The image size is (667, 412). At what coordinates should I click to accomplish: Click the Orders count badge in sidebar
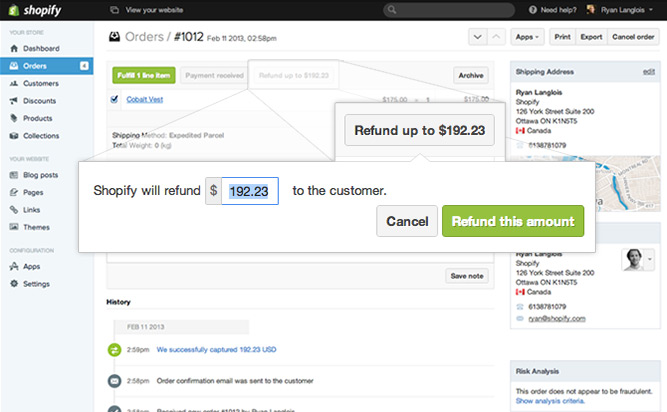84,66
